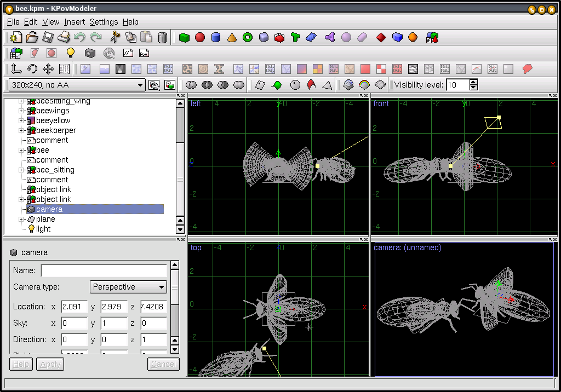The width and height of the screenshot is (561, 392).
Task: Insert a red sphere primitive
Action: [x=200, y=37]
